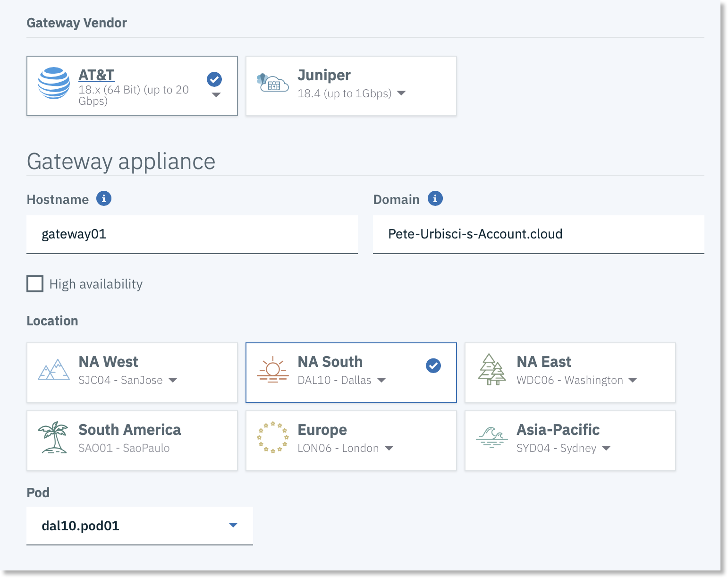Click the NA East pine trees icon
This screenshot has width=728, height=578.
click(x=492, y=369)
